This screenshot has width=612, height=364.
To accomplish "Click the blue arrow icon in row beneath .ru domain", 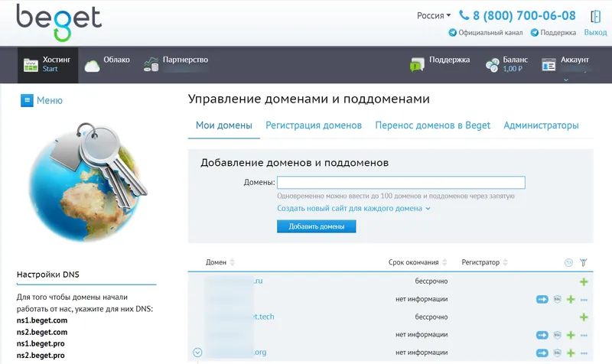I will [542, 300].
